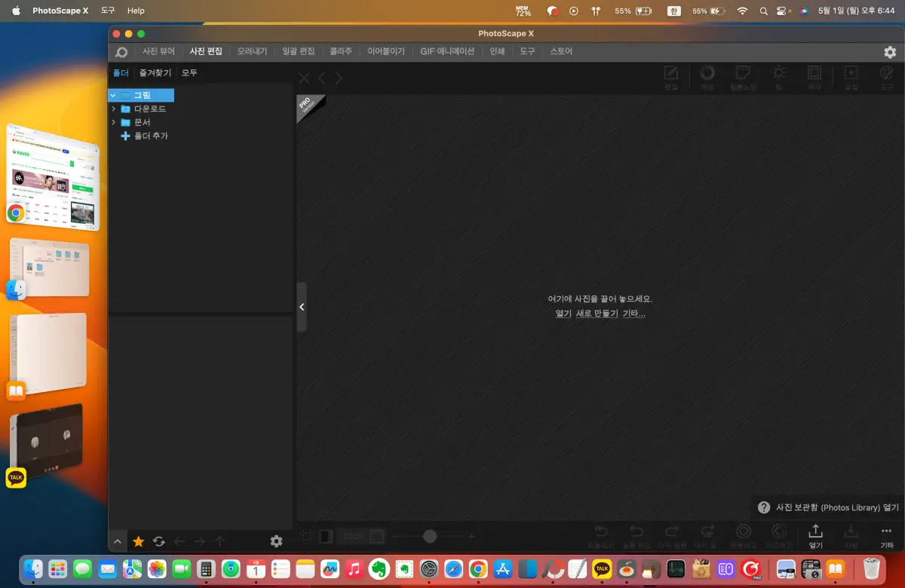The width and height of the screenshot is (905, 588).
Task: Toggle the bottom-left panel up chevron
Action: click(117, 541)
